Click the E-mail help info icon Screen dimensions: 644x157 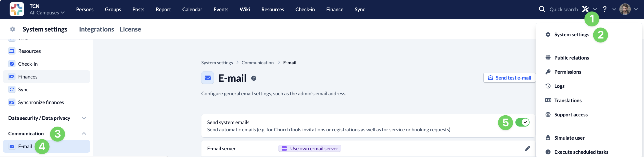coord(254,78)
